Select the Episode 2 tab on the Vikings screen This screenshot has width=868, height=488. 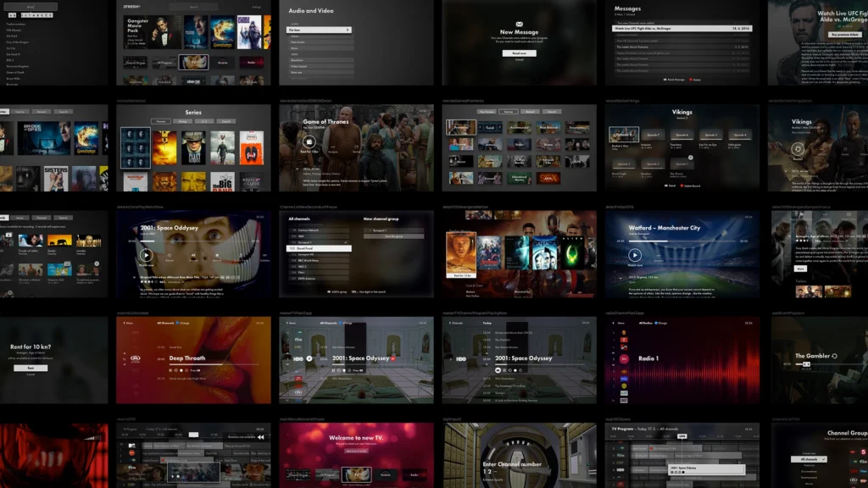tap(653, 164)
